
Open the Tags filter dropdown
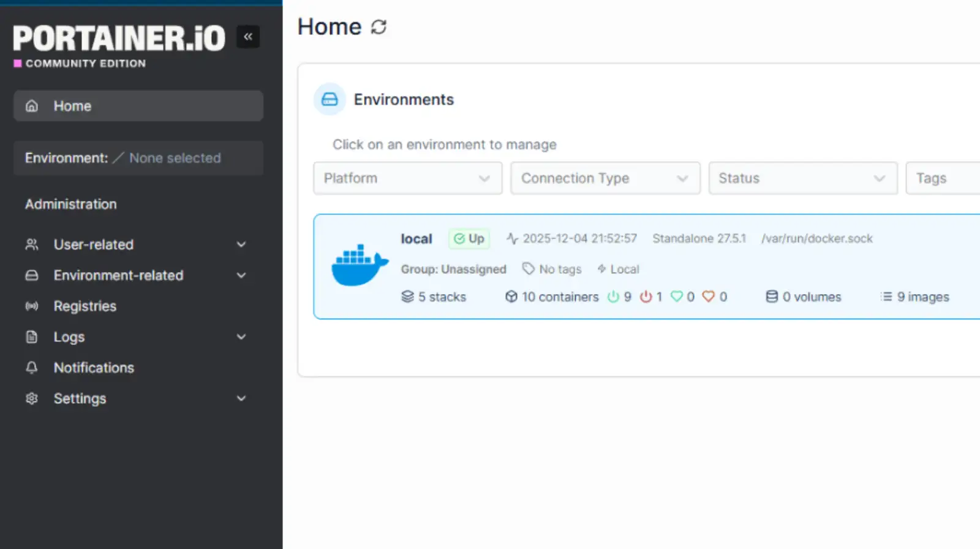click(x=943, y=178)
